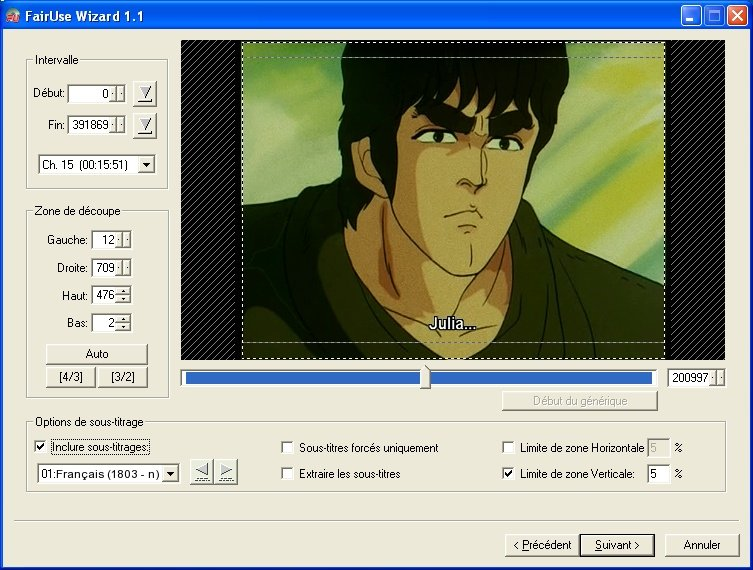Set Fin from current frame marker button
753x570 pixels.
pos(145,125)
